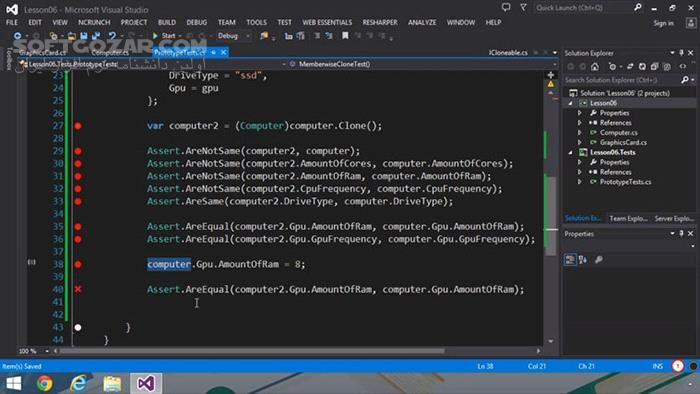Collapse the Lesson06.Tests project node

(571, 152)
